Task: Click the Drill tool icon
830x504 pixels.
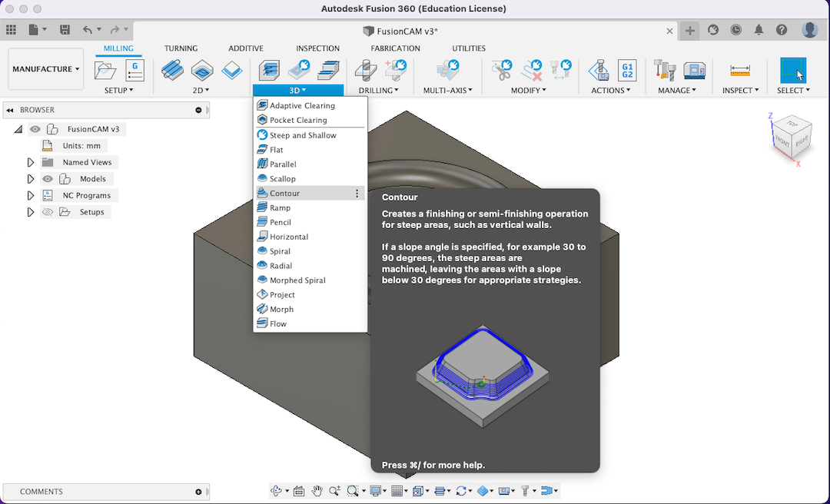Action: (x=365, y=71)
